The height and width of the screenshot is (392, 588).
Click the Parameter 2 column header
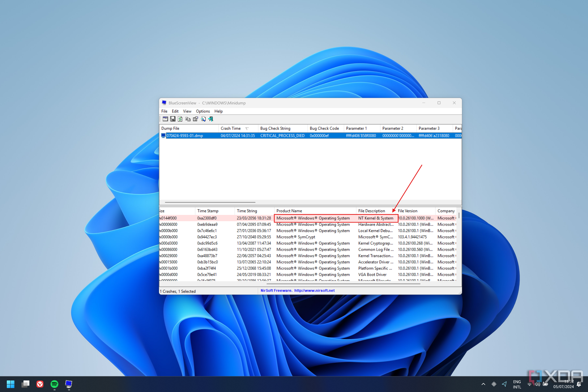point(398,128)
